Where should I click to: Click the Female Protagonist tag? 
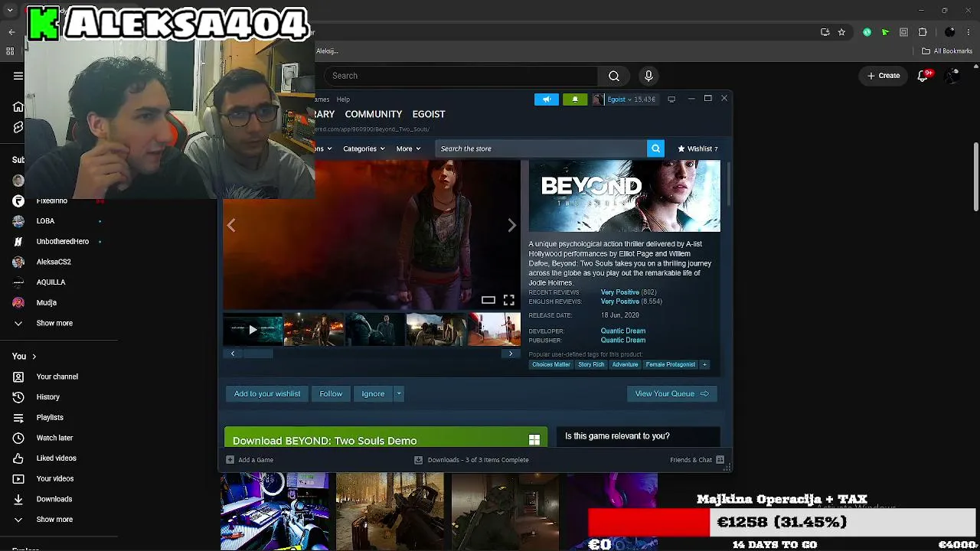[x=670, y=364]
